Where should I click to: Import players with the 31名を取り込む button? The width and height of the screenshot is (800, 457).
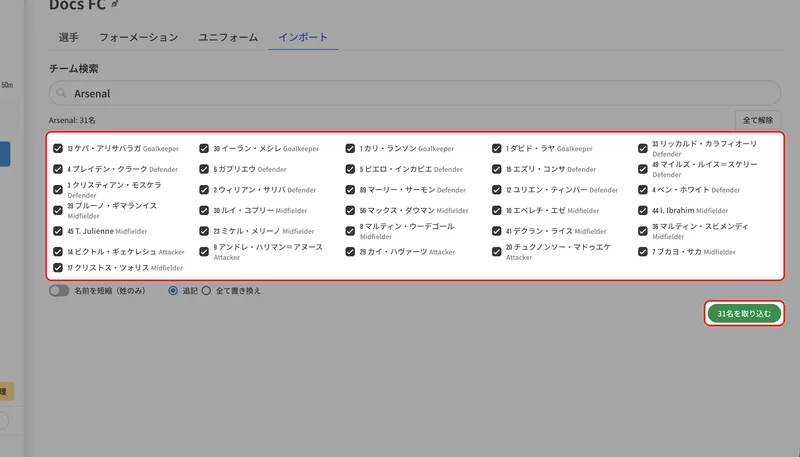(744, 313)
